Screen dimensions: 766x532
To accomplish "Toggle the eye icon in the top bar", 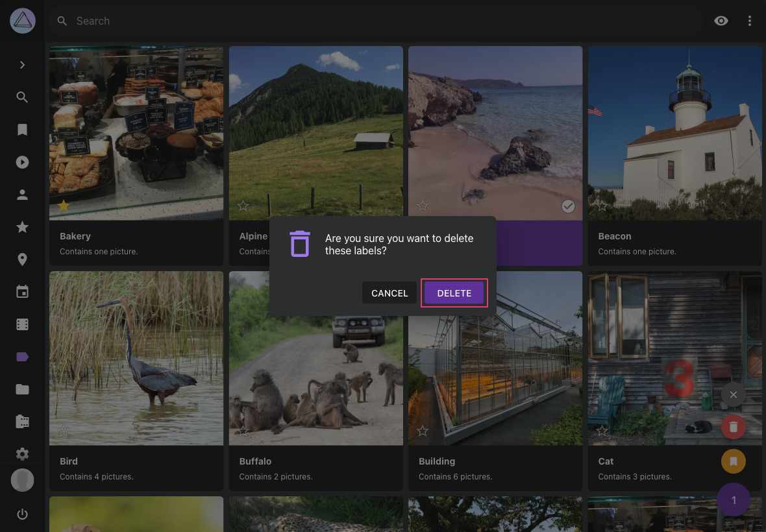I will pyautogui.click(x=721, y=21).
